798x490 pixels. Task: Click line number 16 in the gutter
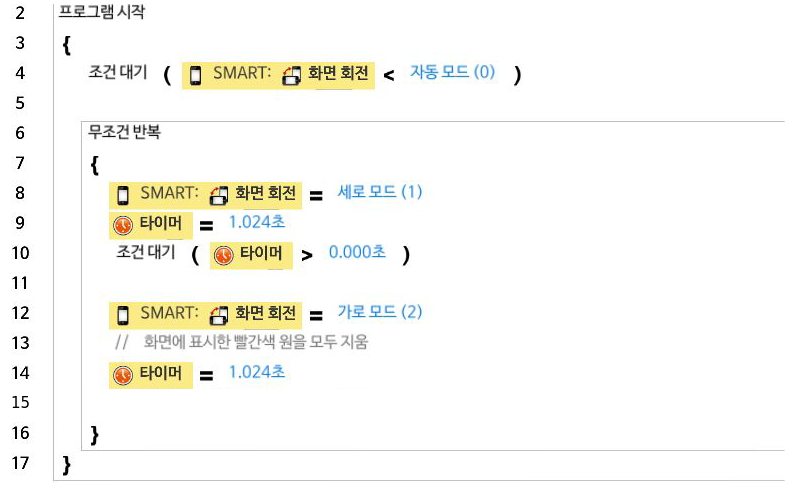point(21,433)
